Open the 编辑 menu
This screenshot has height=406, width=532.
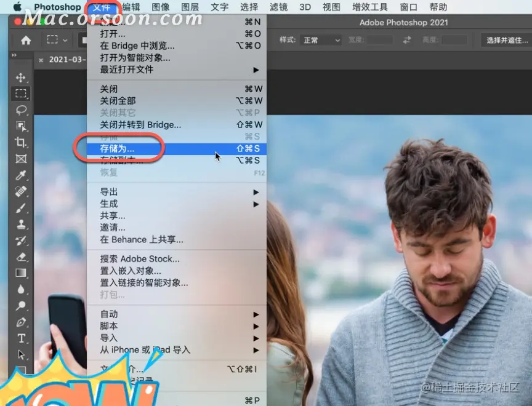[x=131, y=7]
